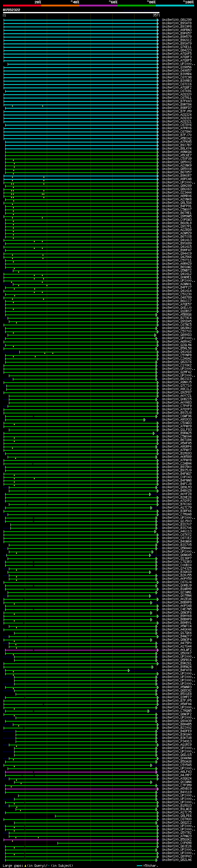Image resolution: width=197 pixels, height=868 pixels.
Task: Open hit UniRef100_A9PBN3
Action: 177,30
